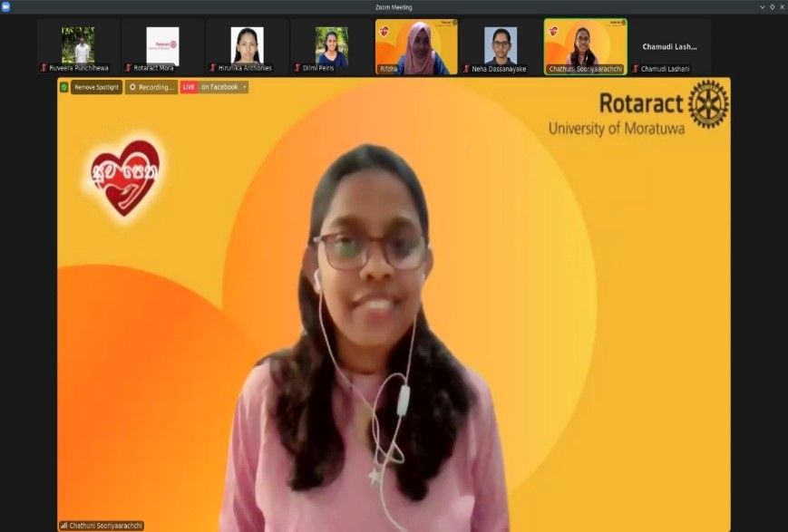
Task: Select Neha Dassanayake's participant thumbnail
Action: pos(501,46)
